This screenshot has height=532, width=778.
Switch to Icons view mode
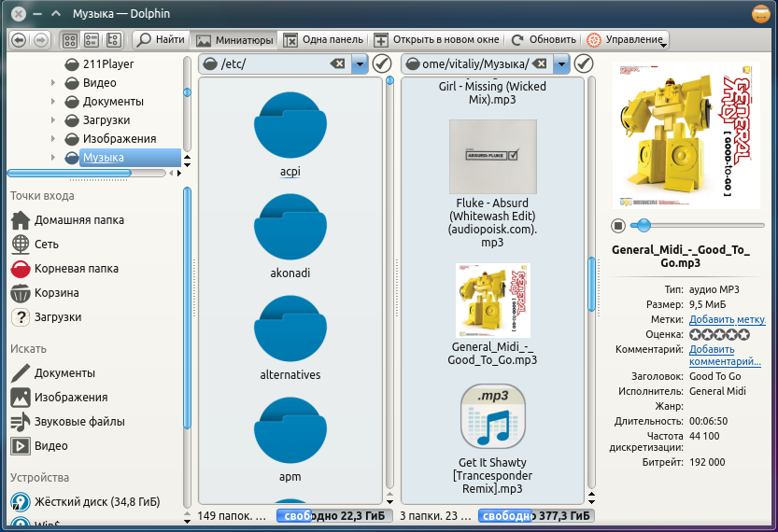point(69,40)
